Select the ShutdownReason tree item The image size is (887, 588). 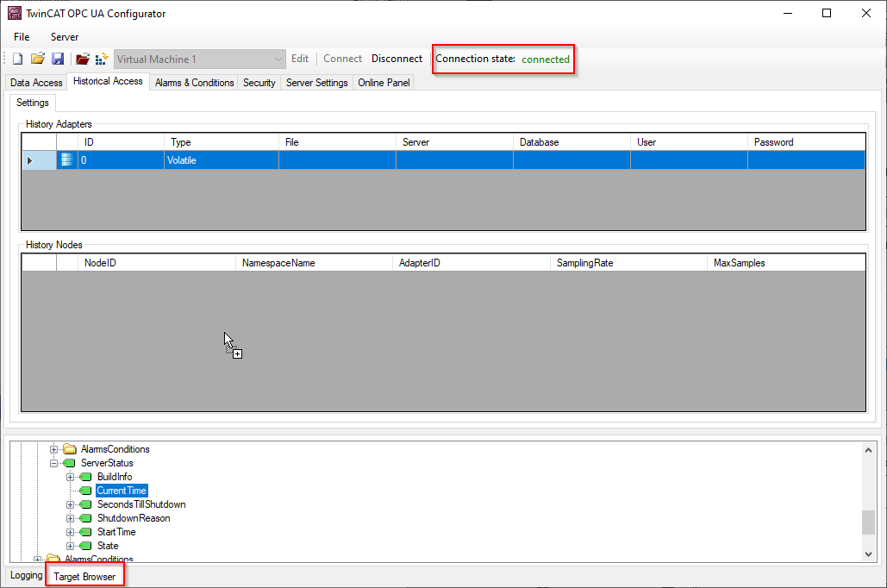click(134, 518)
